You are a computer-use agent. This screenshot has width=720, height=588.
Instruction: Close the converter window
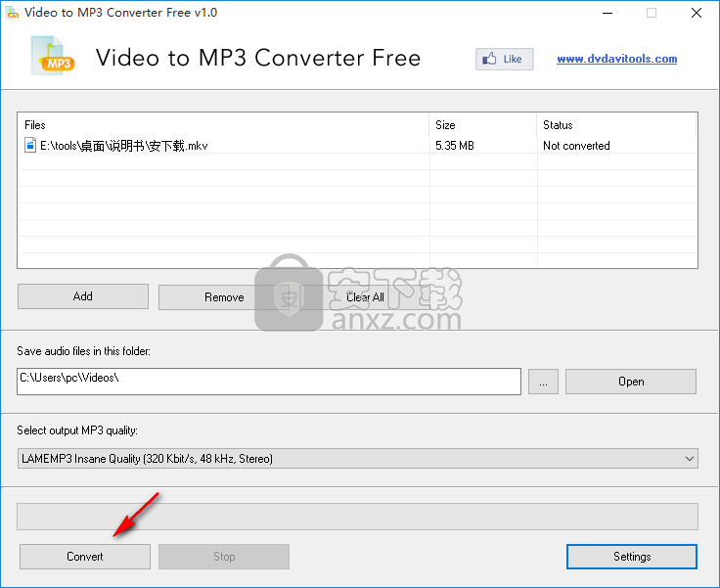[x=697, y=13]
